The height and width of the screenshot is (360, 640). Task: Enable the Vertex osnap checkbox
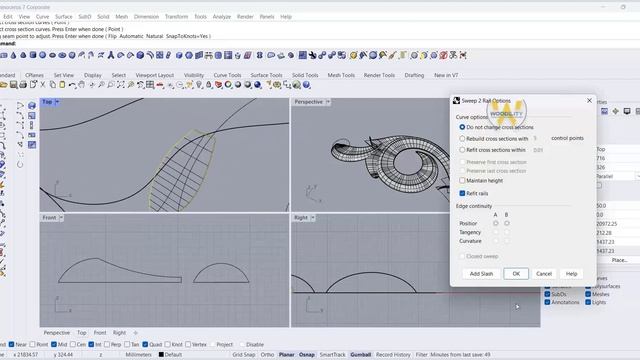point(188,344)
